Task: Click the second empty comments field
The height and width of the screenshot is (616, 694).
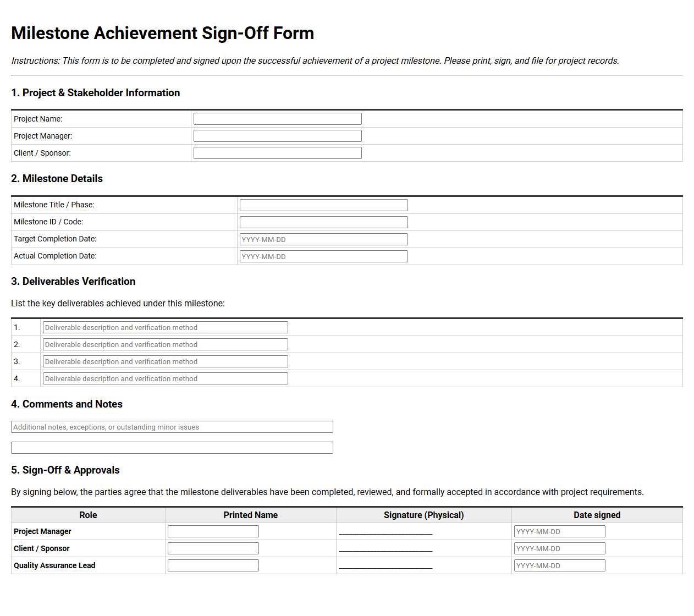Action: 172,448
